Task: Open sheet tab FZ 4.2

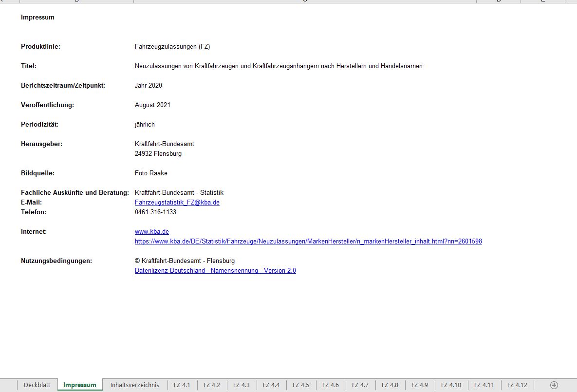Action: (212, 385)
